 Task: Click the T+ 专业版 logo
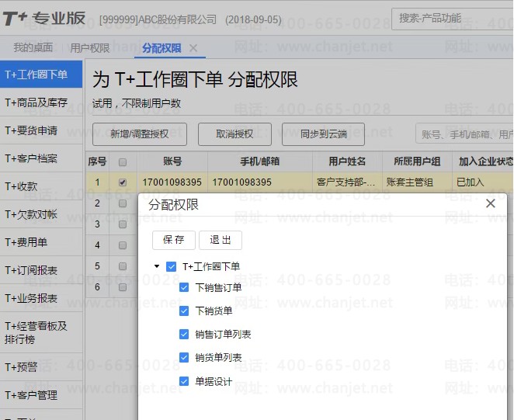pyautogui.click(x=44, y=18)
